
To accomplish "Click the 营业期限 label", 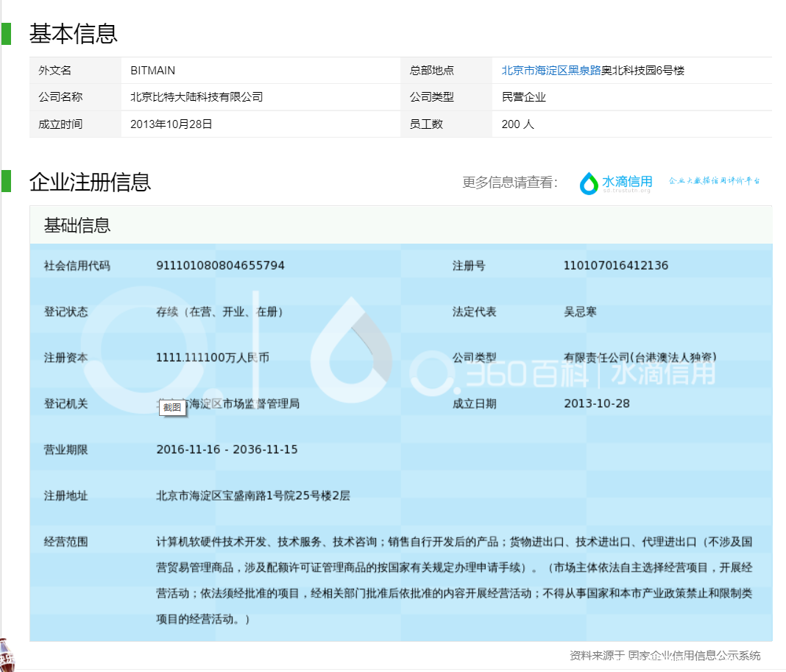I will 65,450.
